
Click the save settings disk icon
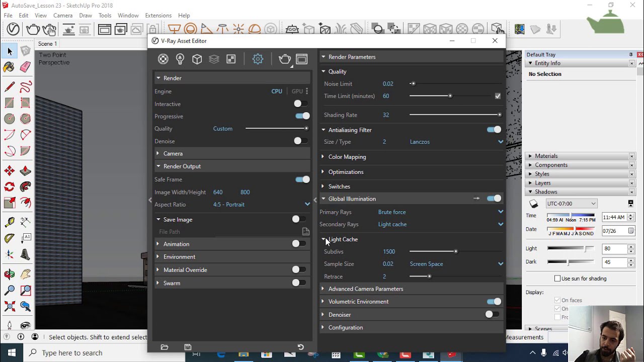(x=188, y=347)
